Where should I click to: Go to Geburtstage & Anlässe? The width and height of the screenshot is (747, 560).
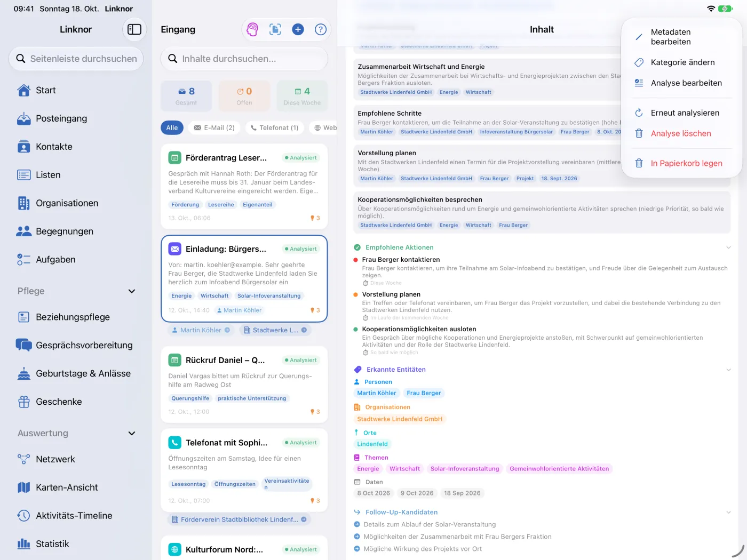point(76,373)
